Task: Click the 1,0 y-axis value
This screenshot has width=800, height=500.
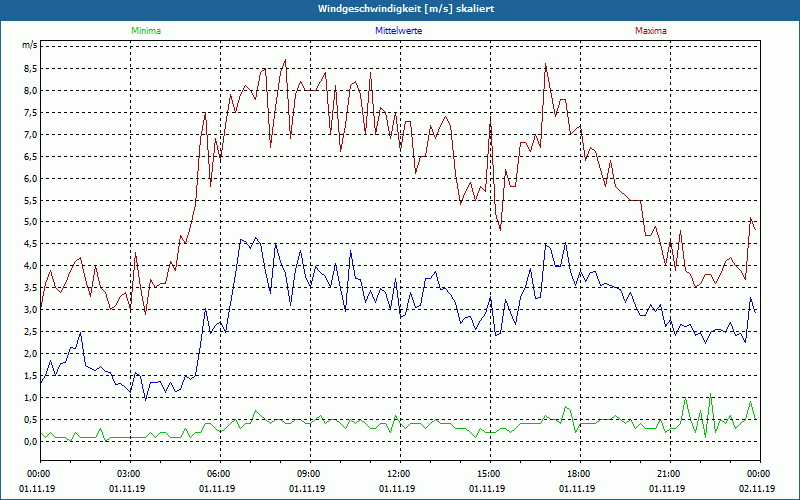Action: [29, 397]
